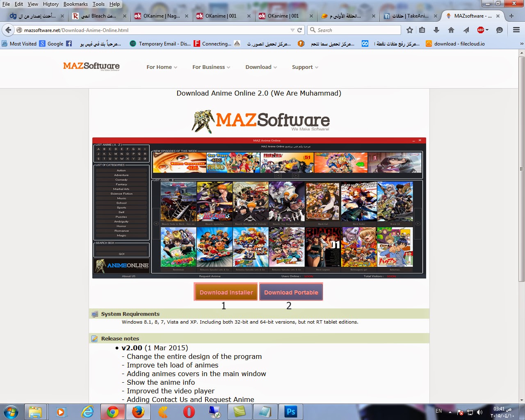Click the Facebook bookmark icon
This screenshot has width=525, height=420.
69,43
